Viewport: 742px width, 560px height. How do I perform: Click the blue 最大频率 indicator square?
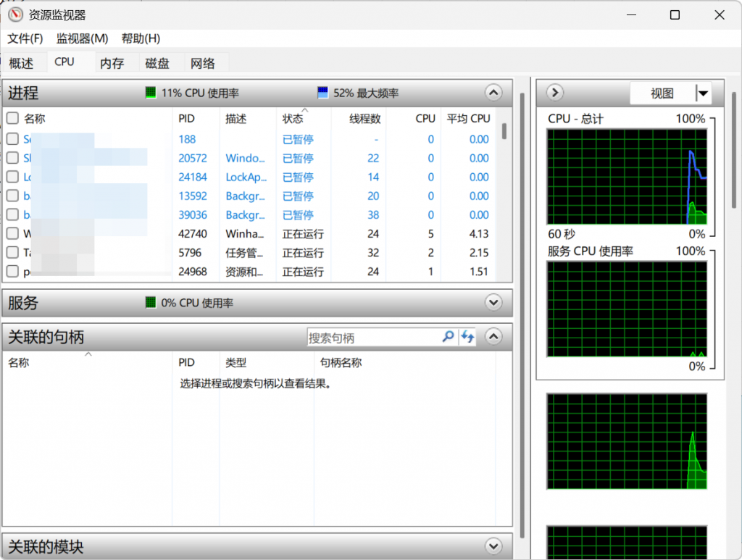pyautogui.click(x=322, y=92)
